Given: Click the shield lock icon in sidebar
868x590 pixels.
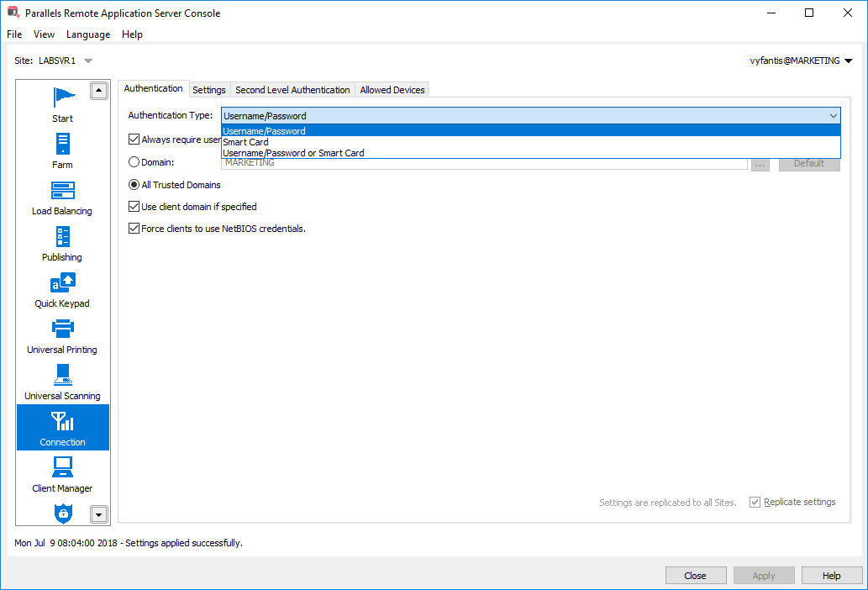Looking at the screenshot, I should click(x=63, y=513).
